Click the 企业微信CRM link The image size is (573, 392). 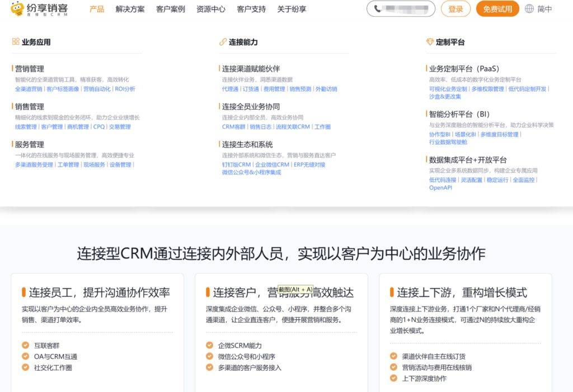coord(273,165)
